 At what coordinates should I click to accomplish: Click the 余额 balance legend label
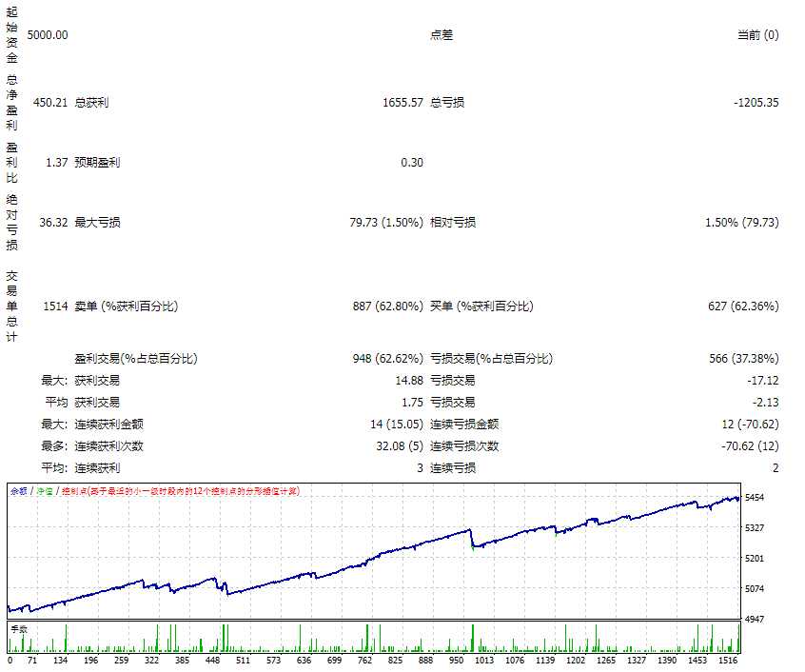pos(18,491)
